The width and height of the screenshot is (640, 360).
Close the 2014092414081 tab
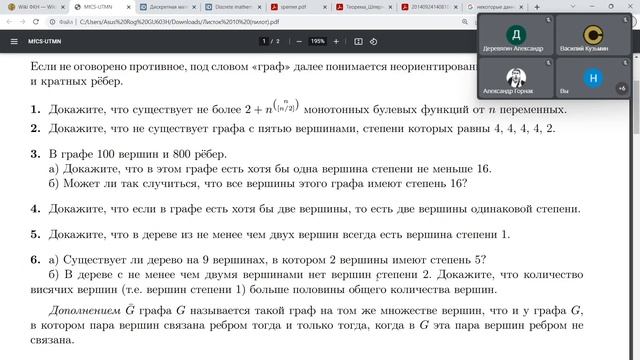pyautogui.click(x=456, y=7)
